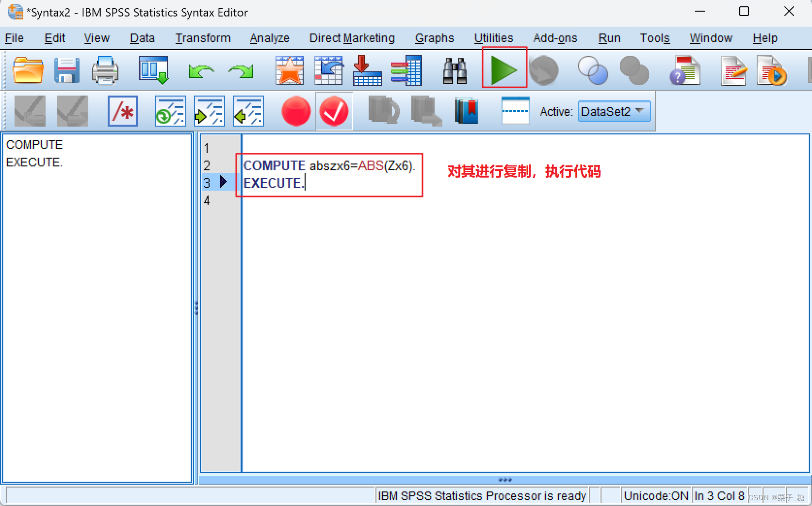This screenshot has height=506, width=812.
Task: Redo the last undone edit
Action: [x=241, y=71]
